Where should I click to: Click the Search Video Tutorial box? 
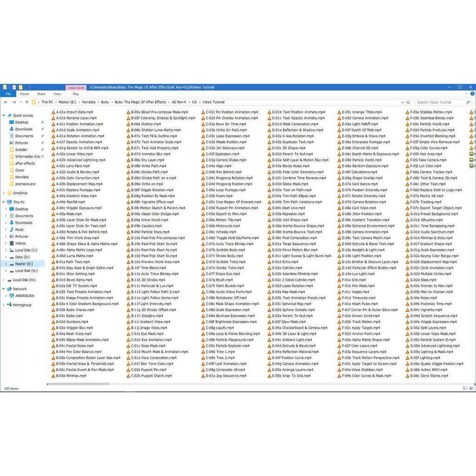click(x=439, y=102)
